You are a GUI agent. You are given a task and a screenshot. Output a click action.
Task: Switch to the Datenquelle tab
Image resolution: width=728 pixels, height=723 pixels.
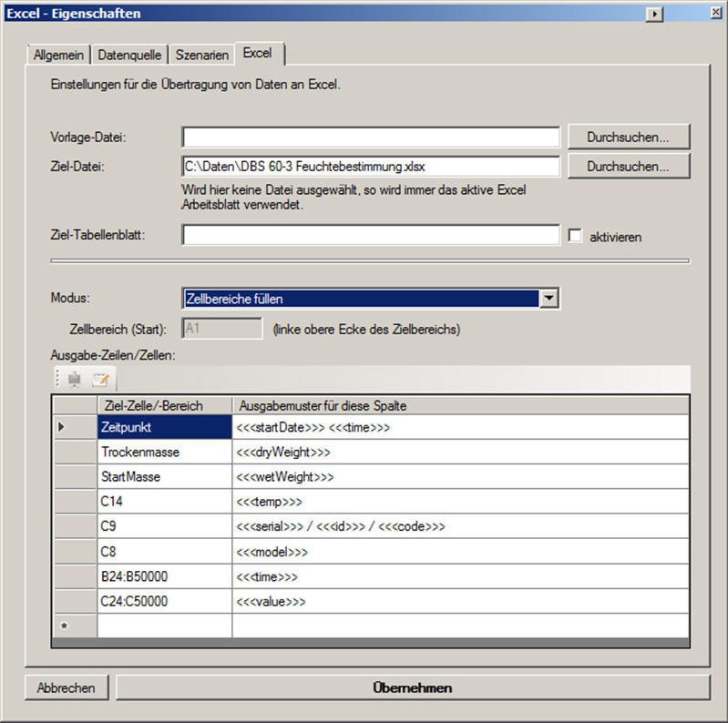129,56
